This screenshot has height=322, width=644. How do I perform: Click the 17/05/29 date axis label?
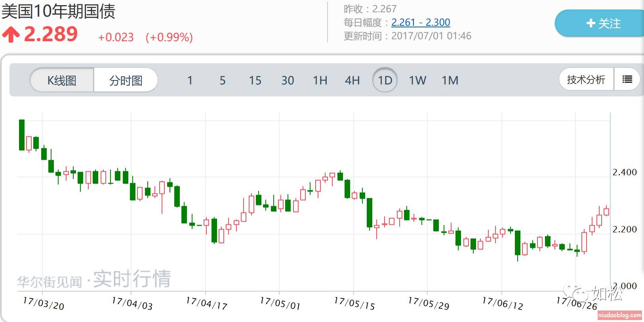coord(429,303)
